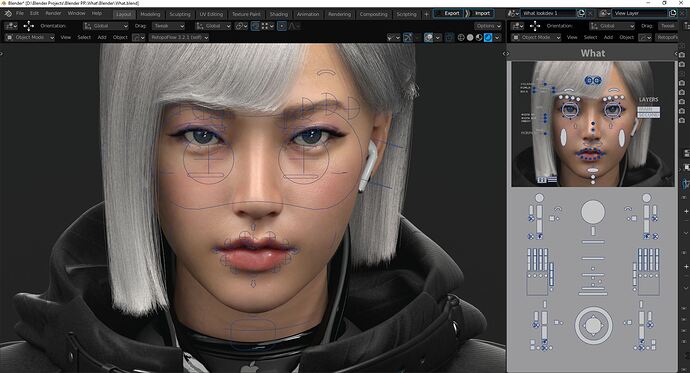Open the right viewport Object Mode dropdown
Viewport: 690px width, 373px height.
click(x=536, y=37)
